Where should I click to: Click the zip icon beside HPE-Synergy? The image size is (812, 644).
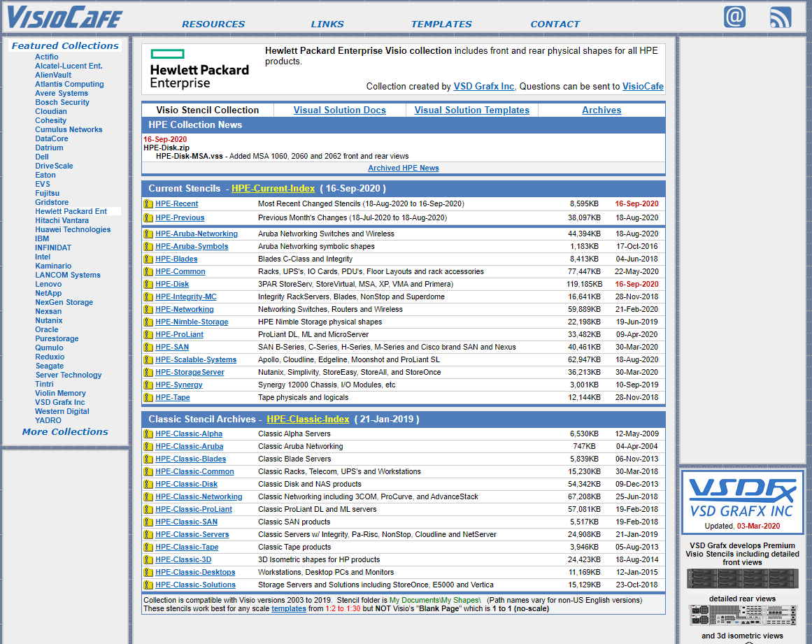pos(148,385)
